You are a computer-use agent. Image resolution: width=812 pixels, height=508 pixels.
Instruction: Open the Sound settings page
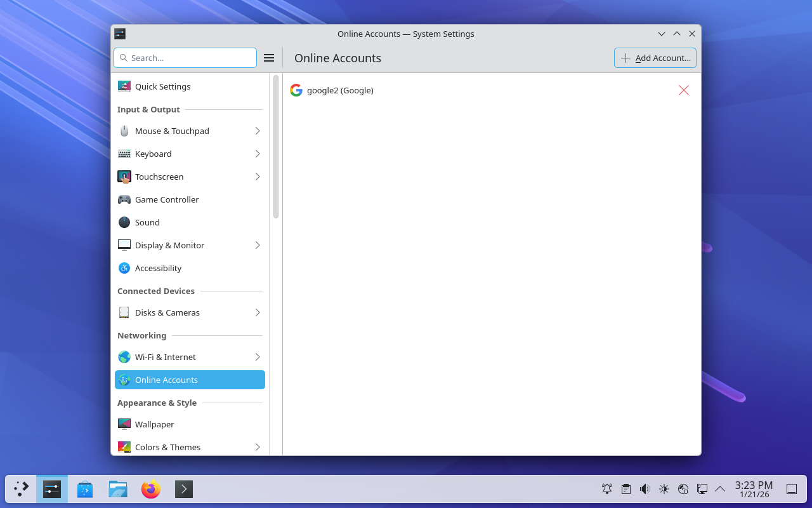coord(147,222)
